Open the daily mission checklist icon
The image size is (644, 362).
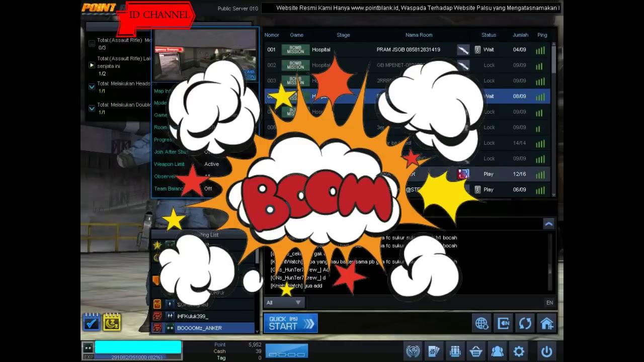pos(91,322)
